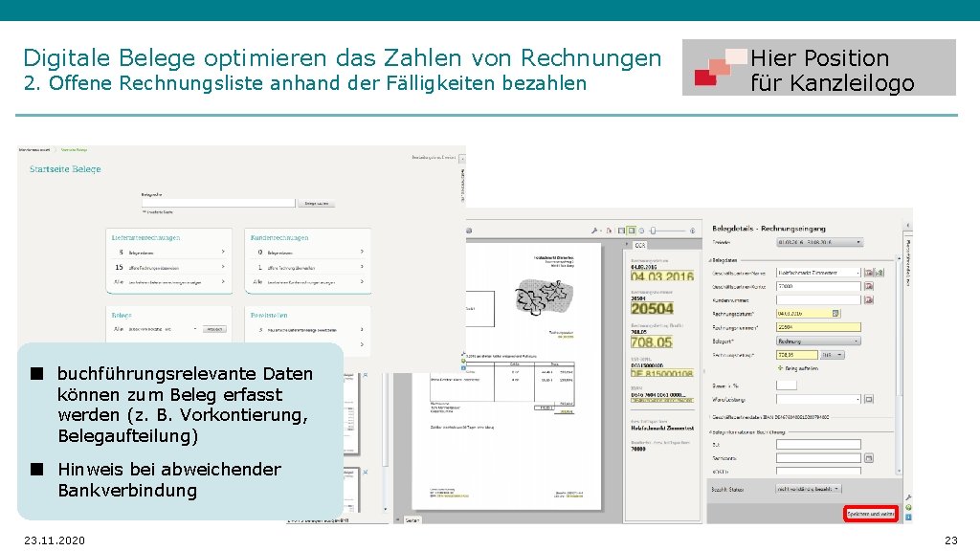Screen dimensions: 980x551
Task: Open the Bezahlt-Status dropdown
Action: coord(809,489)
